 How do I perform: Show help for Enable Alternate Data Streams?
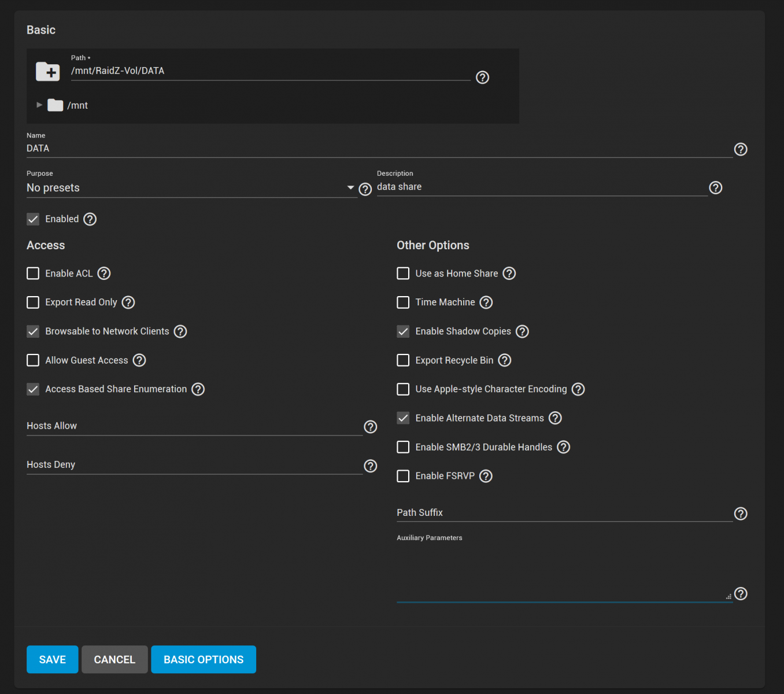[x=555, y=418]
